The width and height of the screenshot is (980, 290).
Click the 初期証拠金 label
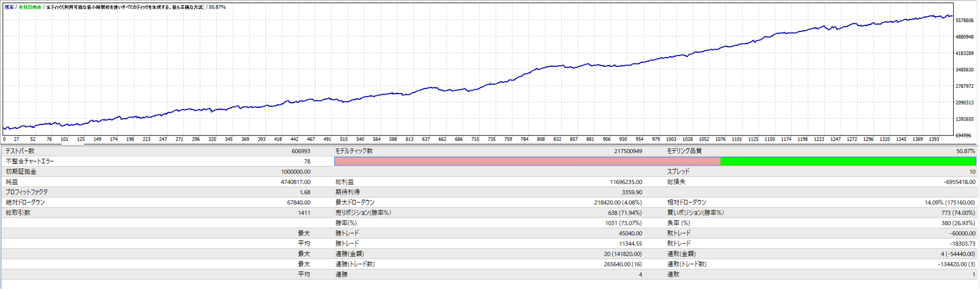point(21,172)
